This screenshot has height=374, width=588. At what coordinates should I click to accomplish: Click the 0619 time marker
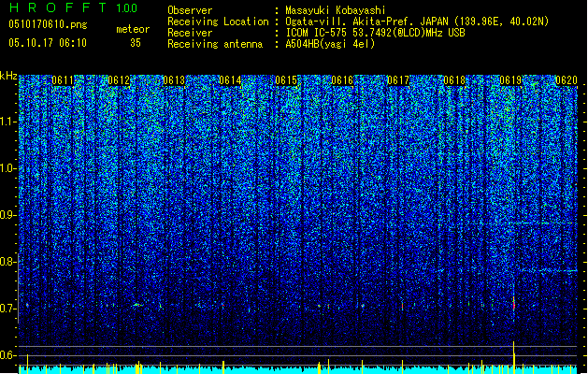(510, 80)
